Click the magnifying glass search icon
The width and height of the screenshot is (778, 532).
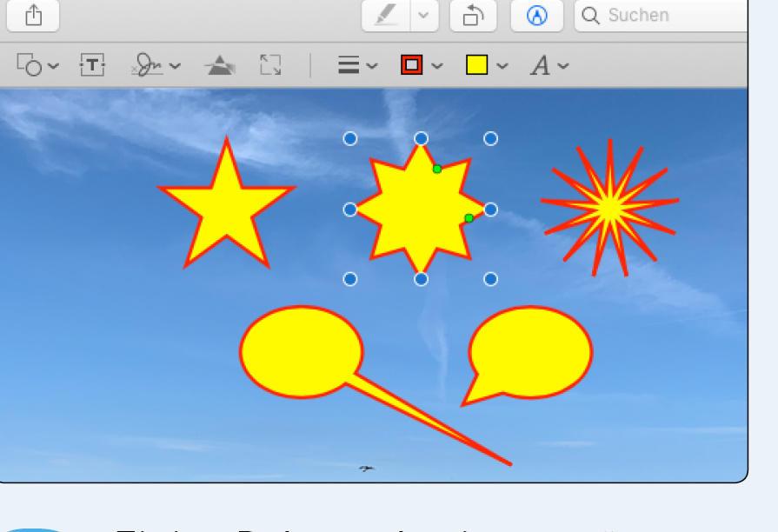click(x=590, y=16)
